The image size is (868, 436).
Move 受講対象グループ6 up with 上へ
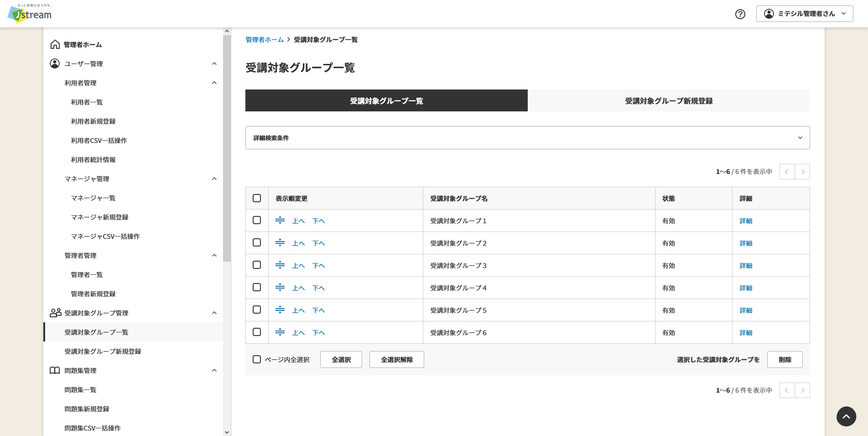(298, 333)
